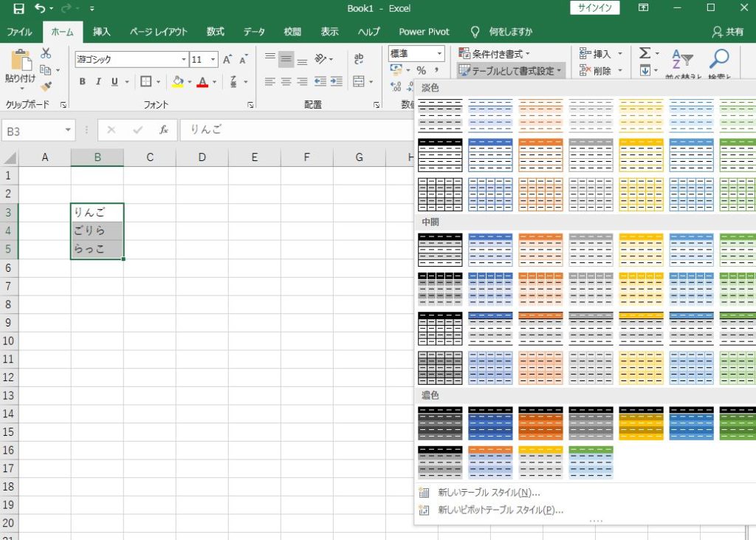Viewport: 756px width, 540px height.
Task: Click the Cut scissors icon
Action: (46, 53)
